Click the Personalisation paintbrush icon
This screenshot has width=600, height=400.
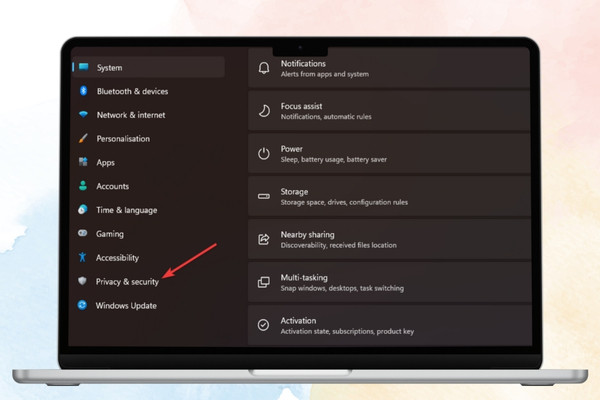(x=83, y=138)
